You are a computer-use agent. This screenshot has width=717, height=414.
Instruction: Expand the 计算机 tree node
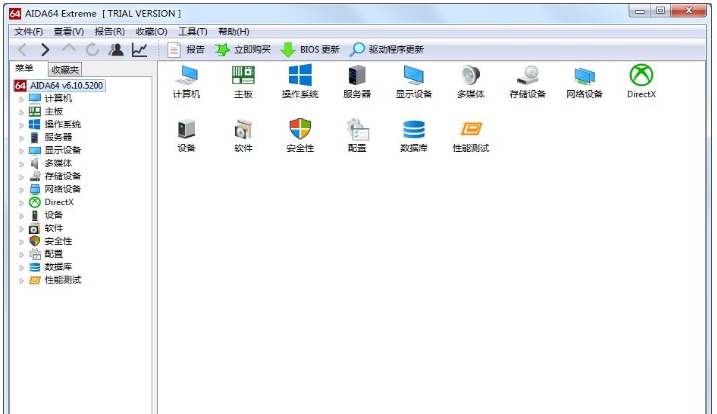tap(21, 99)
